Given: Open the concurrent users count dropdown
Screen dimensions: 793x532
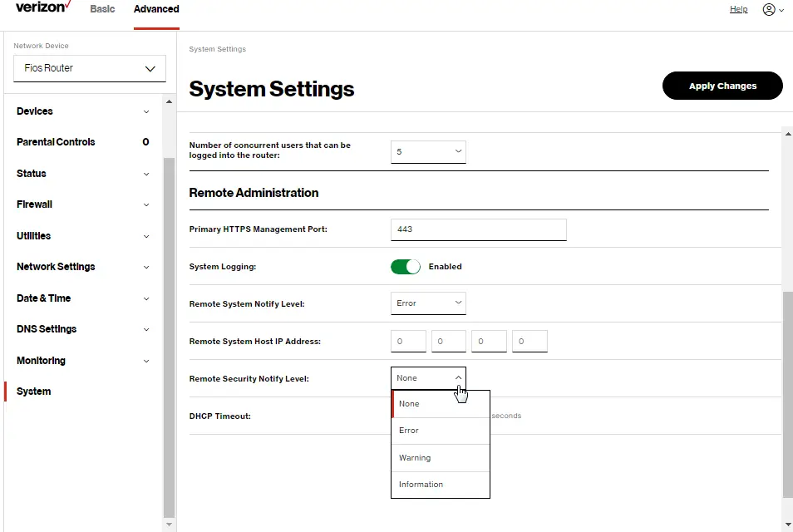Looking at the screenshot, I should 428,151.
